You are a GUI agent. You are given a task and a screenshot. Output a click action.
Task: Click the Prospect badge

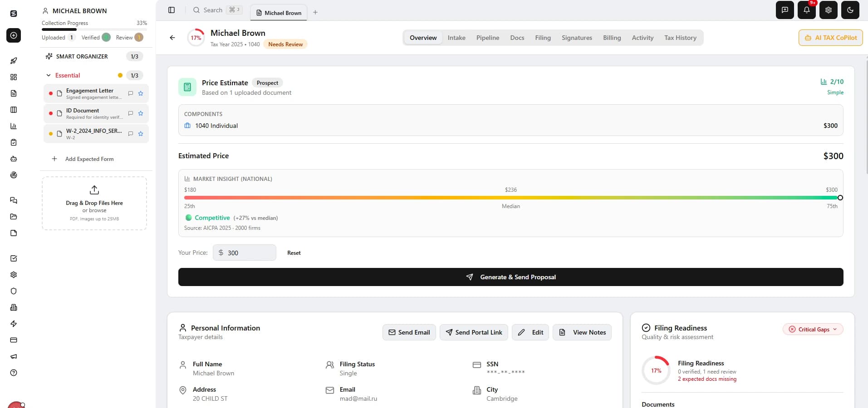pos(267,83)
